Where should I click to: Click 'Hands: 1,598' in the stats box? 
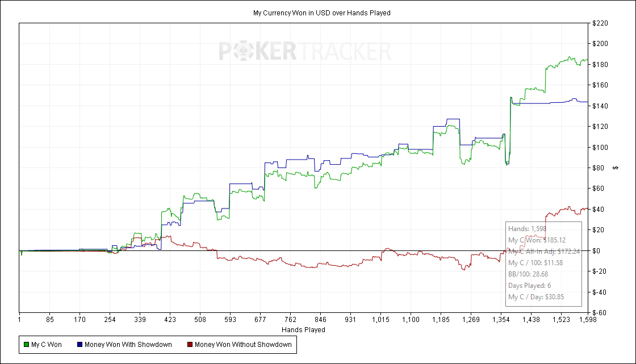(528, 229)
